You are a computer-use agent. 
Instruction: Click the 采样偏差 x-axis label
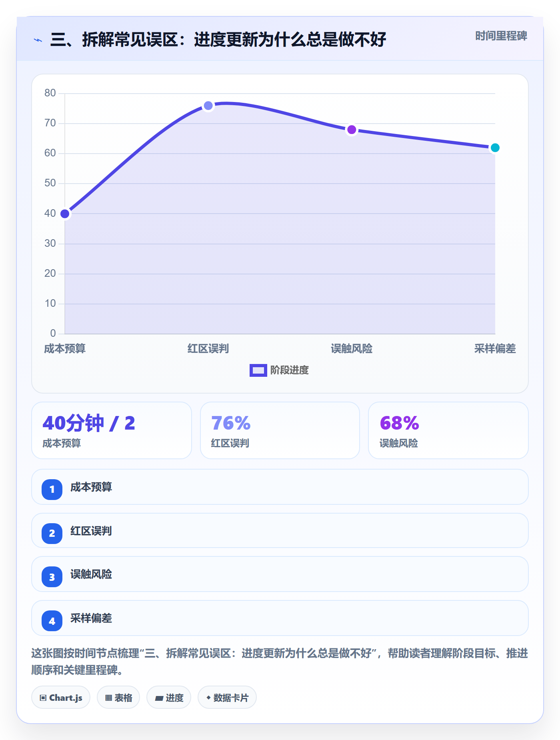tap(495, 349)
